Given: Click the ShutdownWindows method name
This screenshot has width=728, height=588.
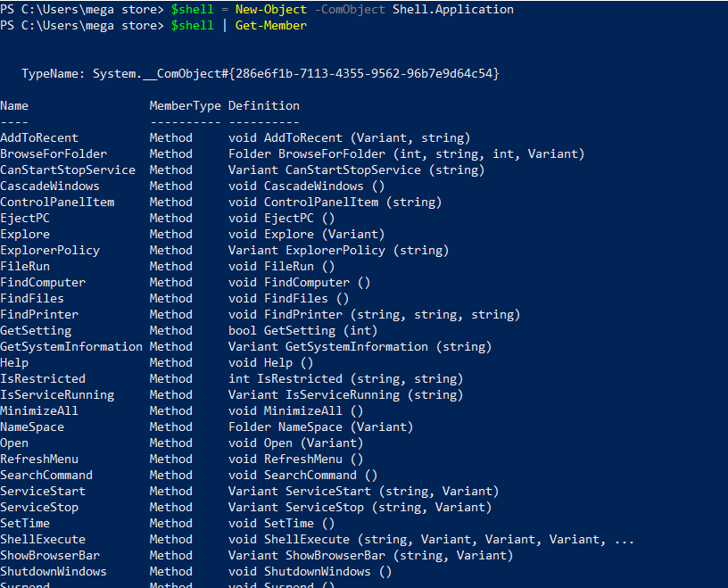Looking at the screenshot, I should [54, 571].
